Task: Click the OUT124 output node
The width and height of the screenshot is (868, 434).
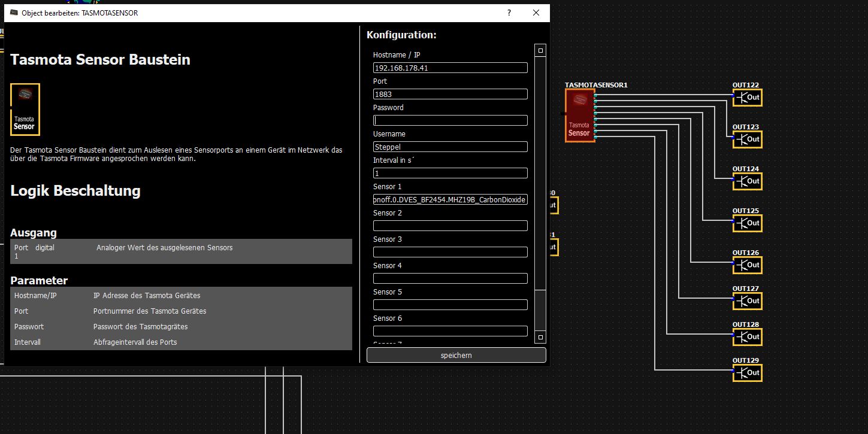Action: (x=748, y=181)
